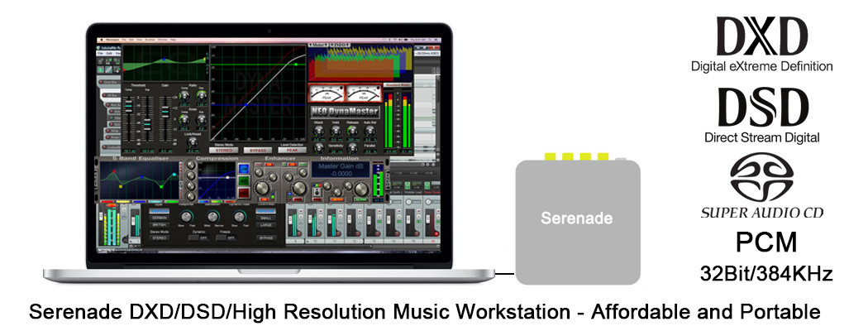Open the Messages menu in menu bar

pyautogui.click(x=112, y=40)
